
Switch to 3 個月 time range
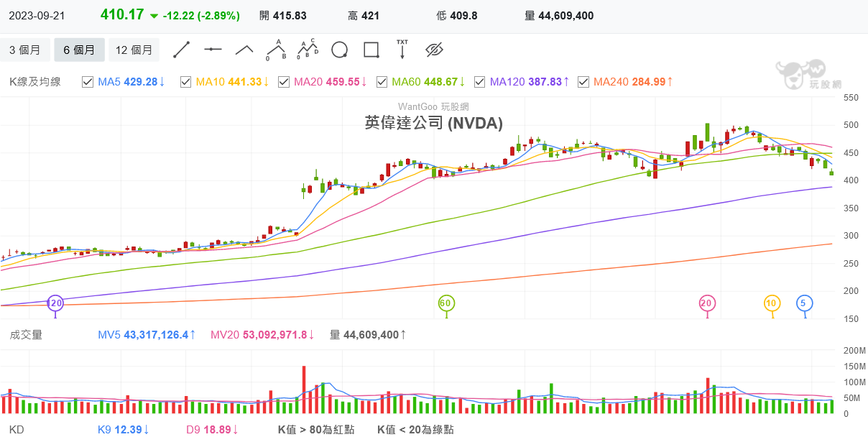(x=25, y=50)
